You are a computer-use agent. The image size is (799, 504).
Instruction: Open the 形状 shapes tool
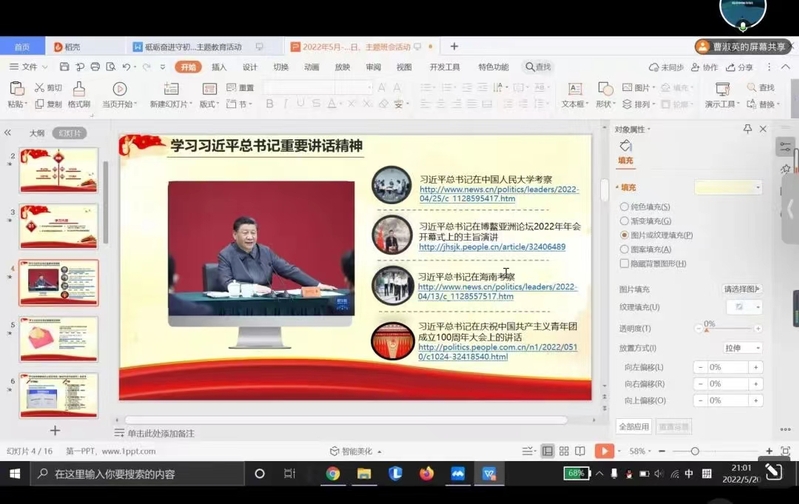(604, 90)
